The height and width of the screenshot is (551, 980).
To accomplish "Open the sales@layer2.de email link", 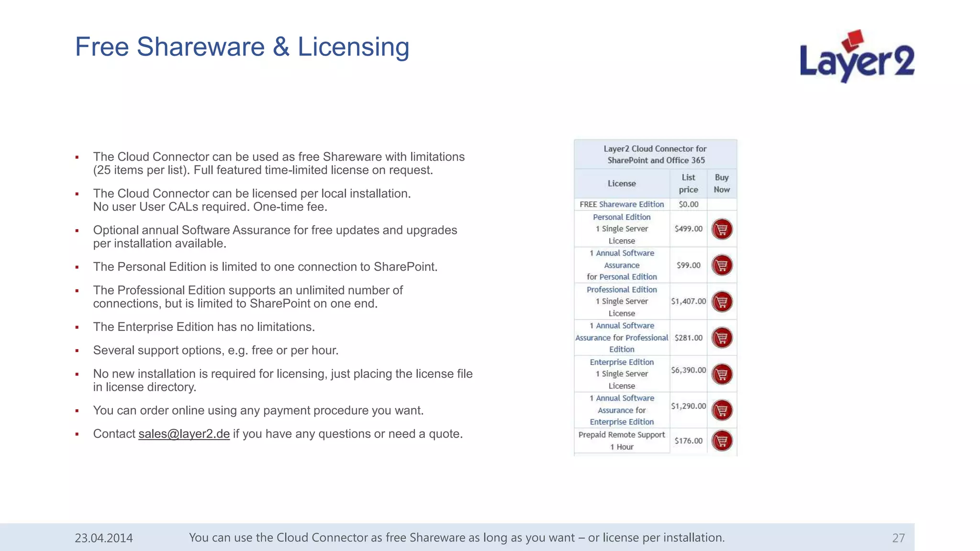I will click(x=184, y=434).
